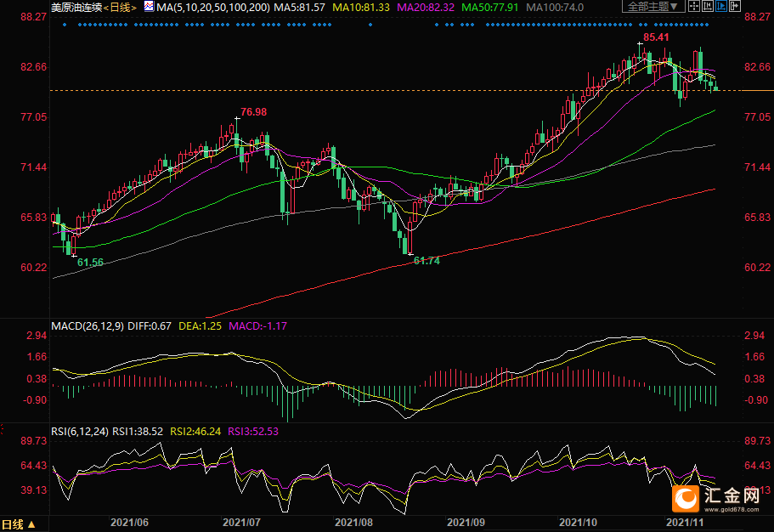Viewport: 774px width, 532px height.
Task: Open the 全部主题 dropdown
Action: [653, 7]
